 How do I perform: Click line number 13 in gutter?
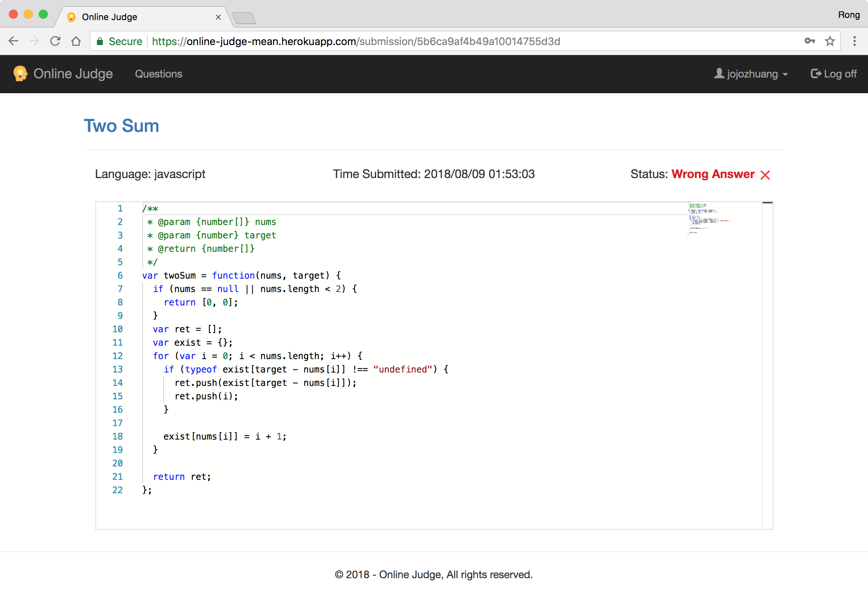click(117, 369)
